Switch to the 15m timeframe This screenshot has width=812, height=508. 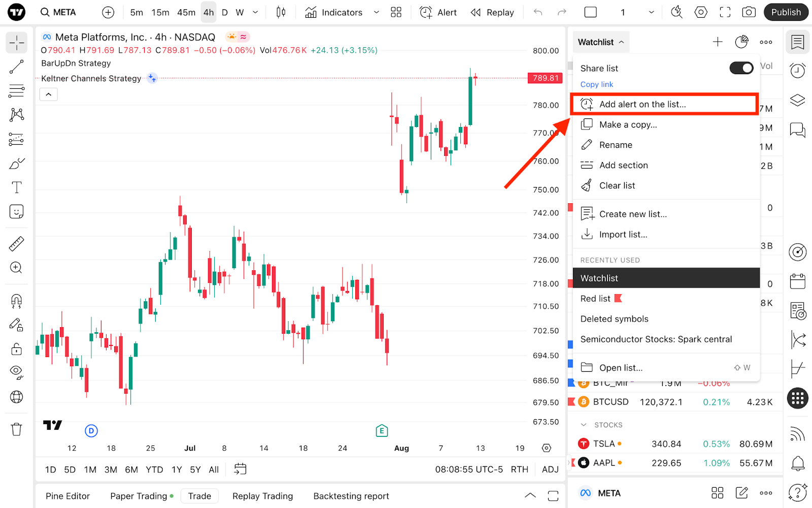[x=160, y=12]
